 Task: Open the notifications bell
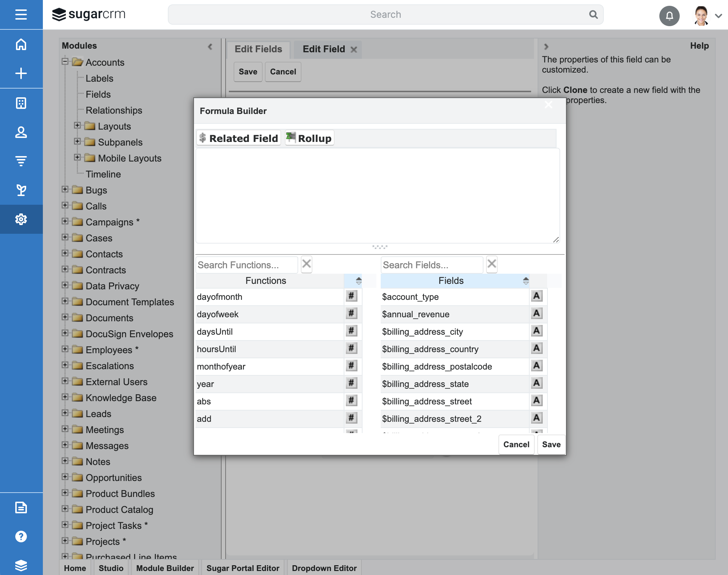pos(670,16)
